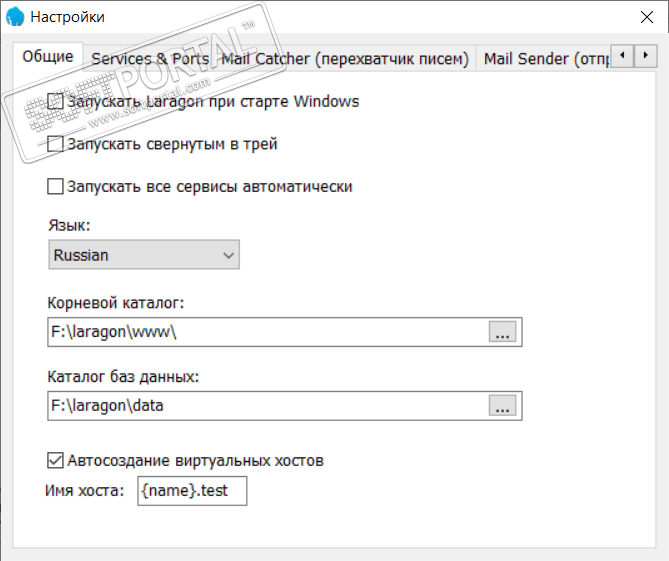Open the Язык dropdown showing Russian
This screenshot has height=561, width=669.
[144, 255]
